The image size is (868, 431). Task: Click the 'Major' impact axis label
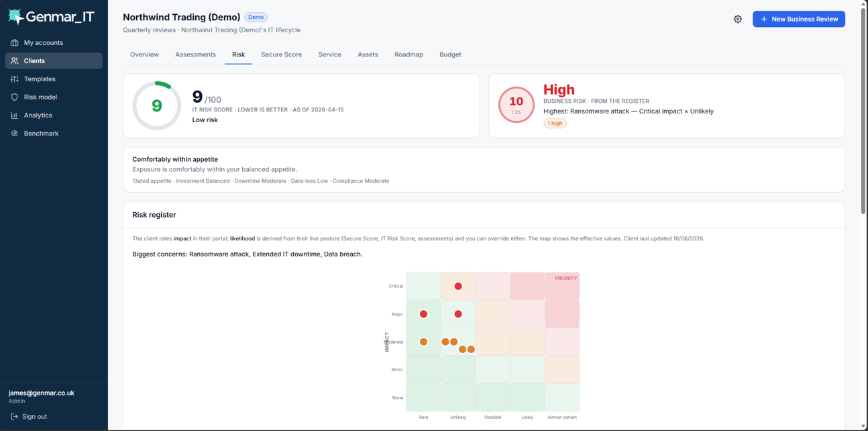click(x=397, y=314)
